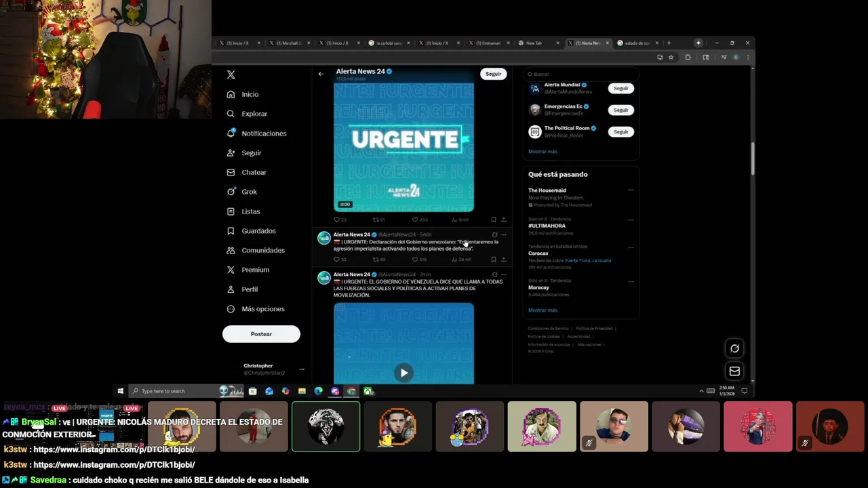This screenshot has height=488, width=868.
Task: Switch to the New Tab browser tab
Action: pyautogui.click(x=538, y=43)
